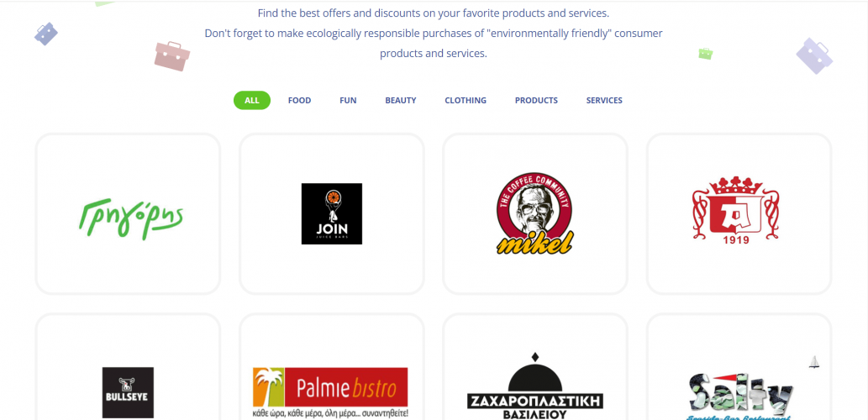Filter offers by FOOD

pos(299,100)
